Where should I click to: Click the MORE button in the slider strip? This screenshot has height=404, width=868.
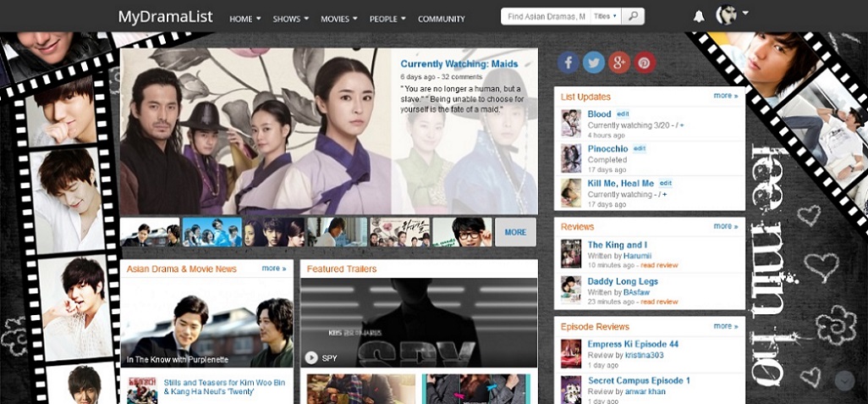tap(515, 232)
